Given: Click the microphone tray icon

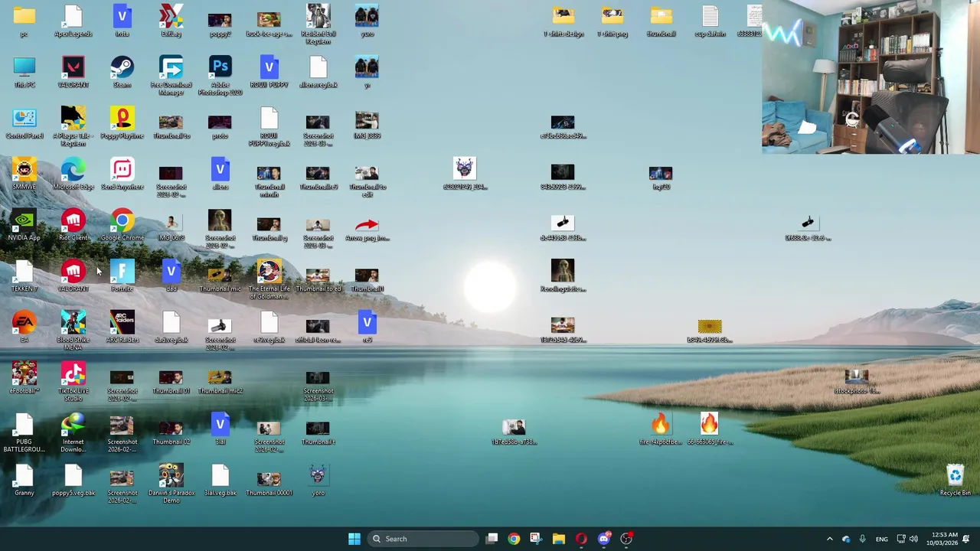Looking at the screenshot, I should (x=862, y=539).
